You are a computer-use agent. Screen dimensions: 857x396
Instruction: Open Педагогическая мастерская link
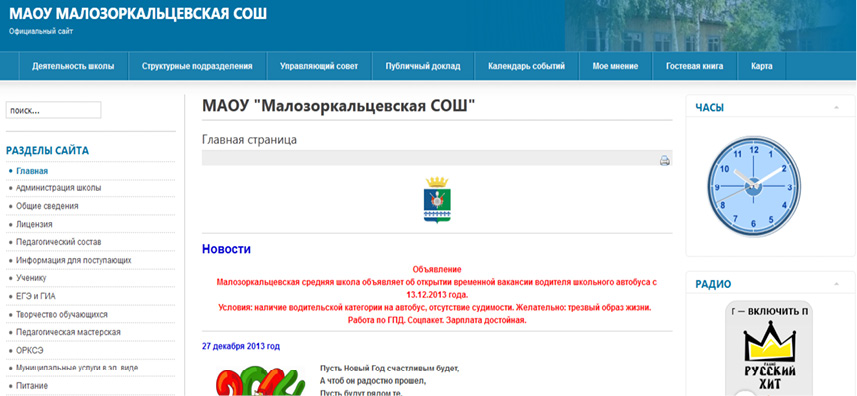coord(68,332)
